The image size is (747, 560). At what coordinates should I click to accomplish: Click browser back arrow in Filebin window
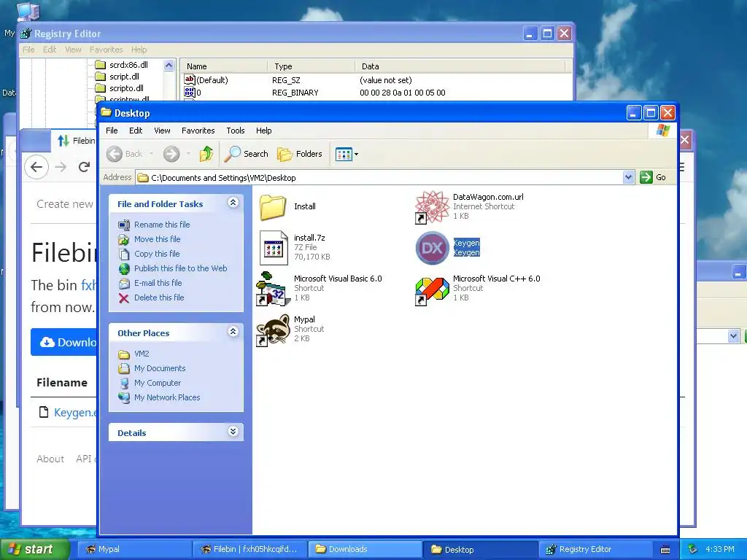click(36, 167)
